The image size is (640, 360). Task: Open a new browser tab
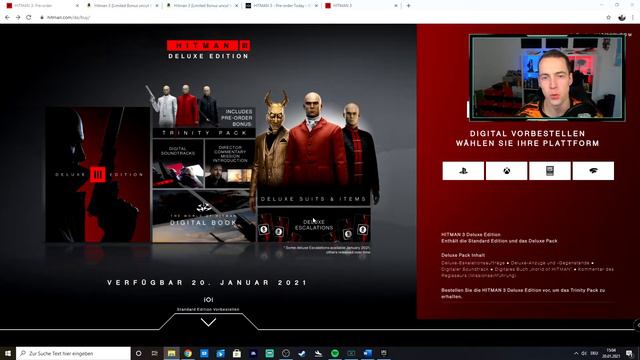(408, 6)
